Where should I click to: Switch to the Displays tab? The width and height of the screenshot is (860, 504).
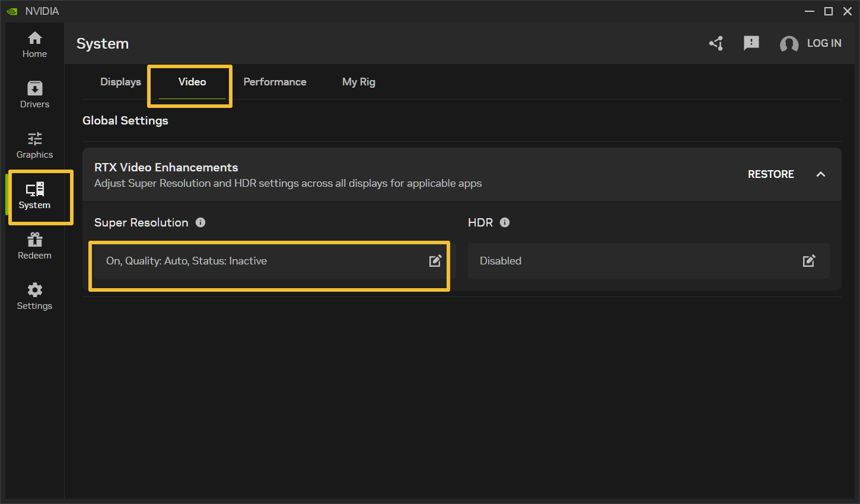(120, 82)
